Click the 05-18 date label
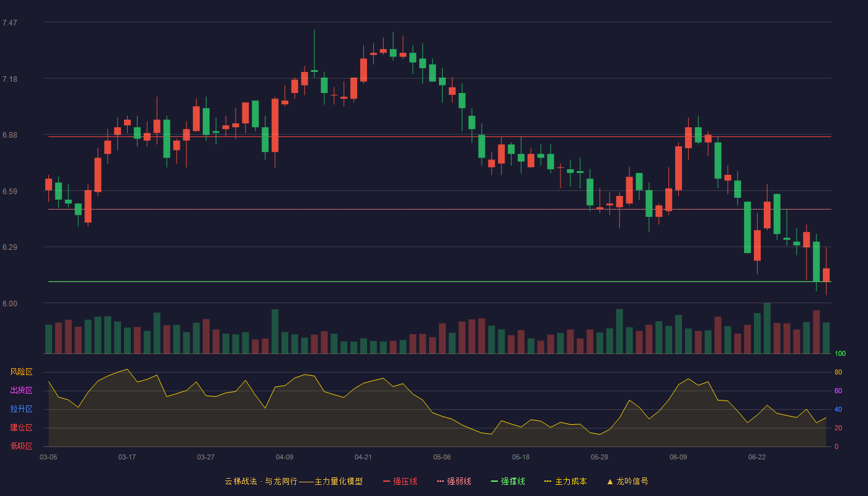The height and width of the screenshot is (496, 868). [x=521, y=457]
